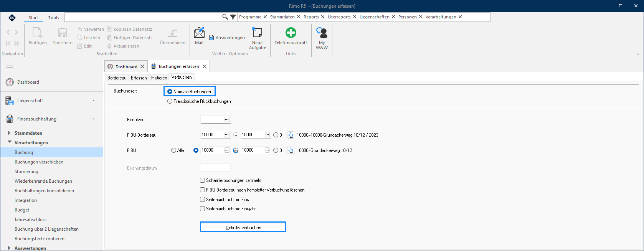This screenshot has height=251, width=644.
Task: Click the Speichern disk icon
Action: tap(63, 33)
